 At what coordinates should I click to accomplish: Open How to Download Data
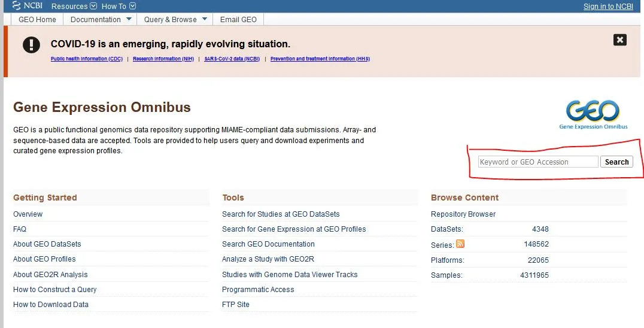(51, 305)
